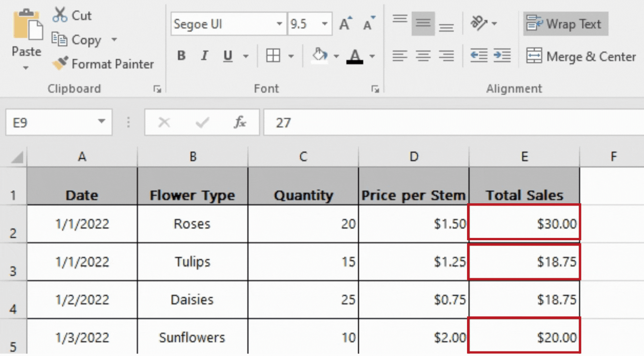
Task: Select cell containing Tulips
Action: [x=193, y=262]
